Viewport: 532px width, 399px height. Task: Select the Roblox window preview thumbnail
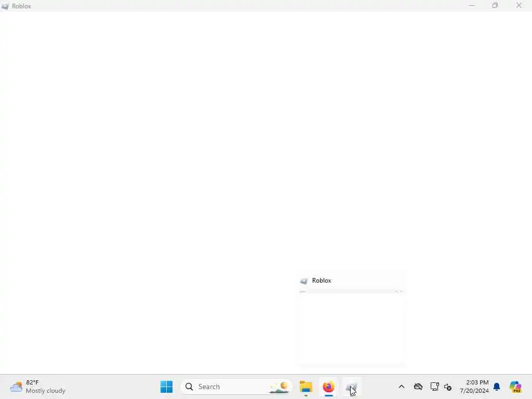tap(352, 318)
